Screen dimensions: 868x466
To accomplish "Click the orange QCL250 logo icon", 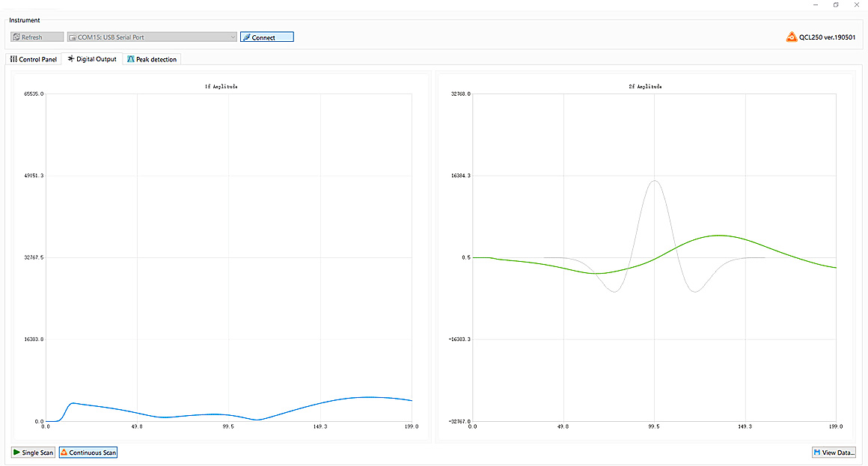I will click(792, 37).
